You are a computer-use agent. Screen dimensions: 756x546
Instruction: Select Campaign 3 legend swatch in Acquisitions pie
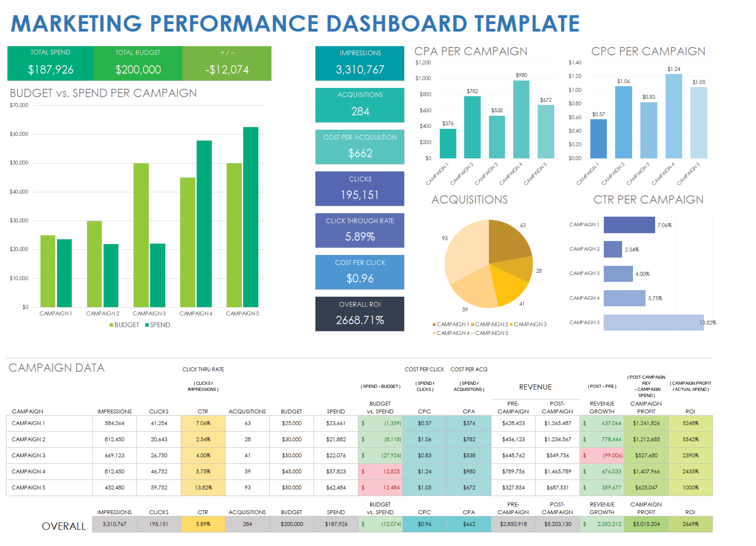pos(511,325)
